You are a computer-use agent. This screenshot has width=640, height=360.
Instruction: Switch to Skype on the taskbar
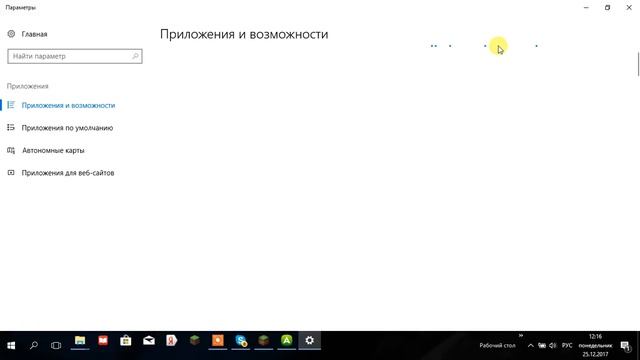(241, 340)
